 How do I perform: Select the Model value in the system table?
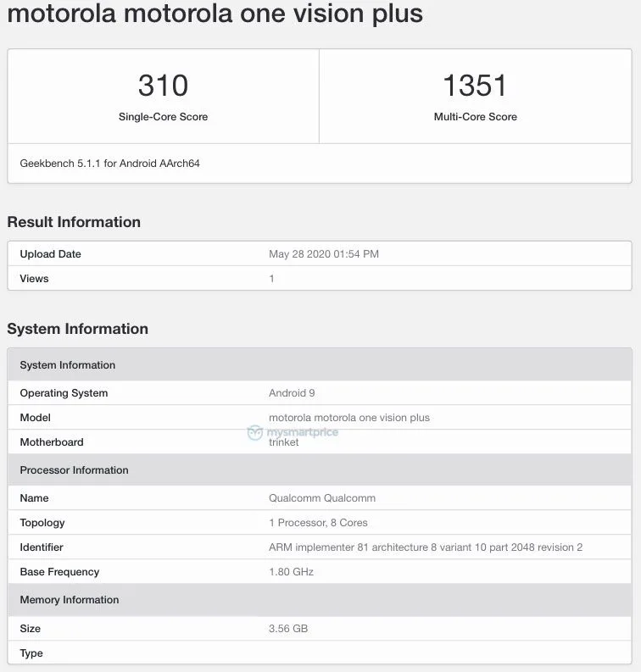click(x=349, y=418)
